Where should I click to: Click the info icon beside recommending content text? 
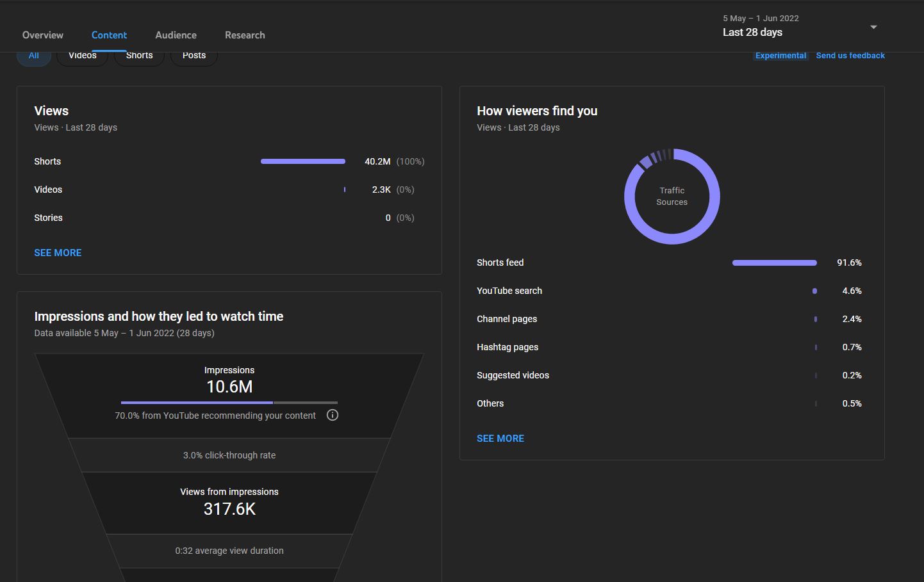pos(333,415)
